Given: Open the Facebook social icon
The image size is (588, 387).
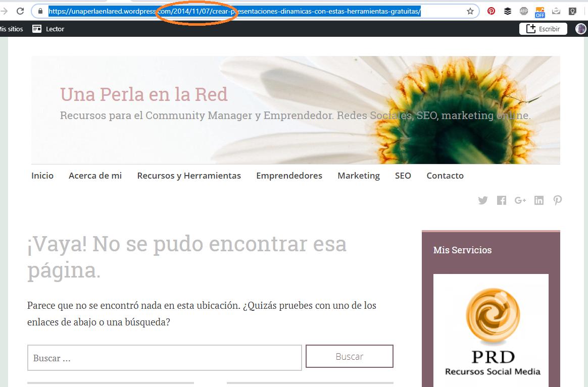Looking at the screenshot, I should point(502,200).
